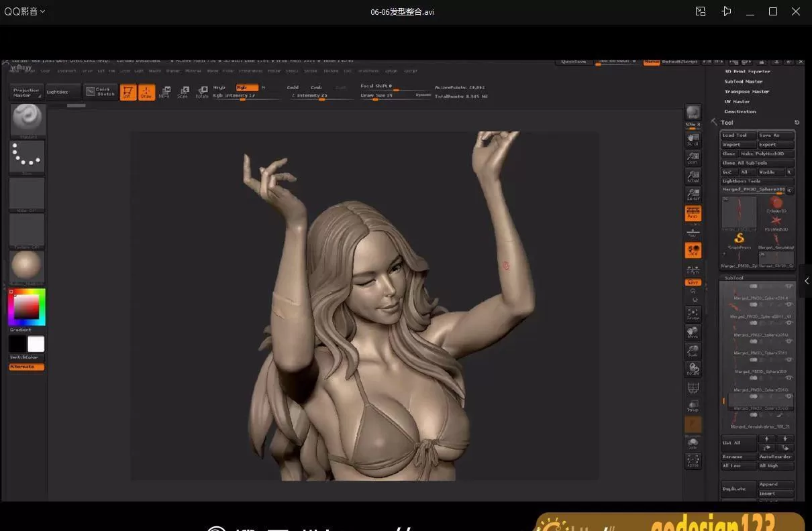The image size is (812, 531).
Task: Toggle visibility of the top subtool in list
Action: pos(789,286)
